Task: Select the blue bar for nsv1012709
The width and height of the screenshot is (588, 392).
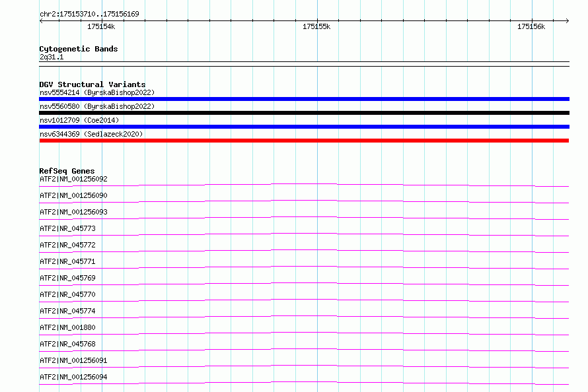Action: click(304, 127)
